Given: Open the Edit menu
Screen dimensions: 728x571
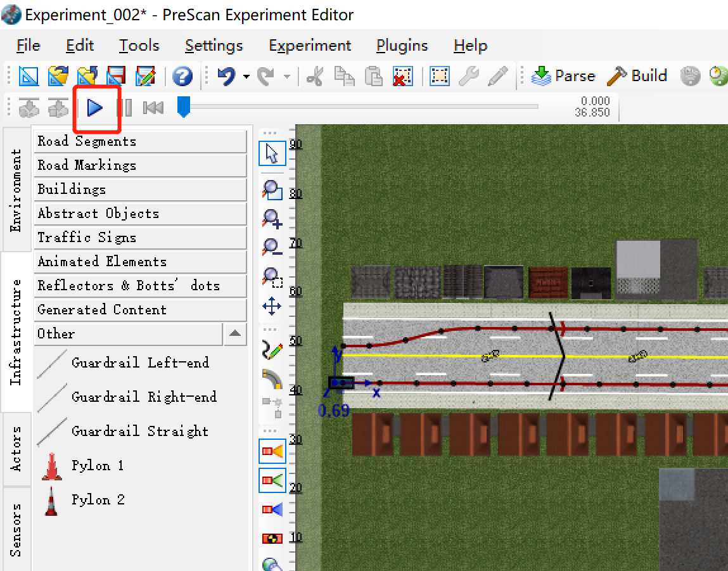Looking at the screenshot, I should 80,46.
